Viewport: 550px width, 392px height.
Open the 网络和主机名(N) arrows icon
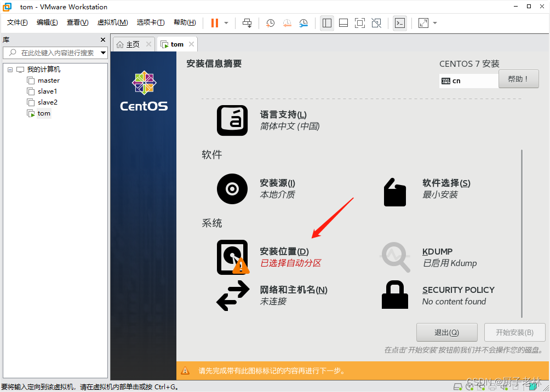(x=233, y=296)
